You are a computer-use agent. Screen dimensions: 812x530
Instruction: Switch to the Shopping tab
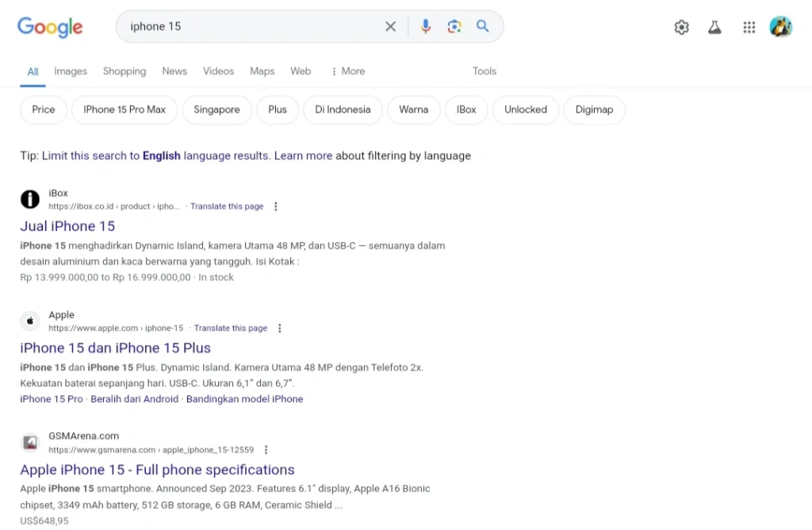[124, 71]
